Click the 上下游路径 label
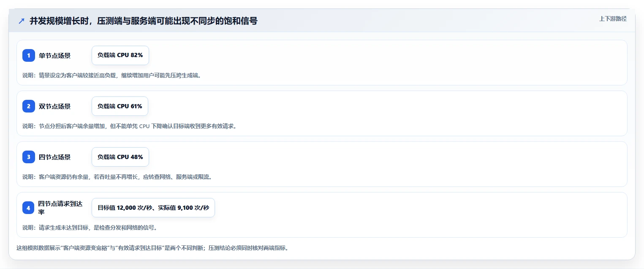The height and width of the screenshot is (269, 644). click(x=613, y=19)
